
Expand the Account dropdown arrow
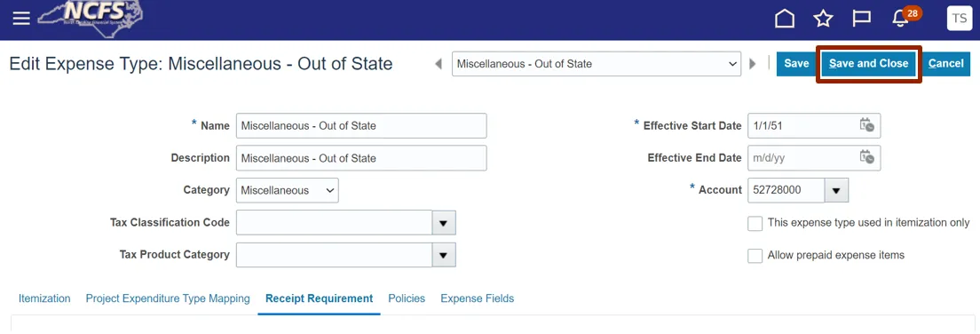836,190
